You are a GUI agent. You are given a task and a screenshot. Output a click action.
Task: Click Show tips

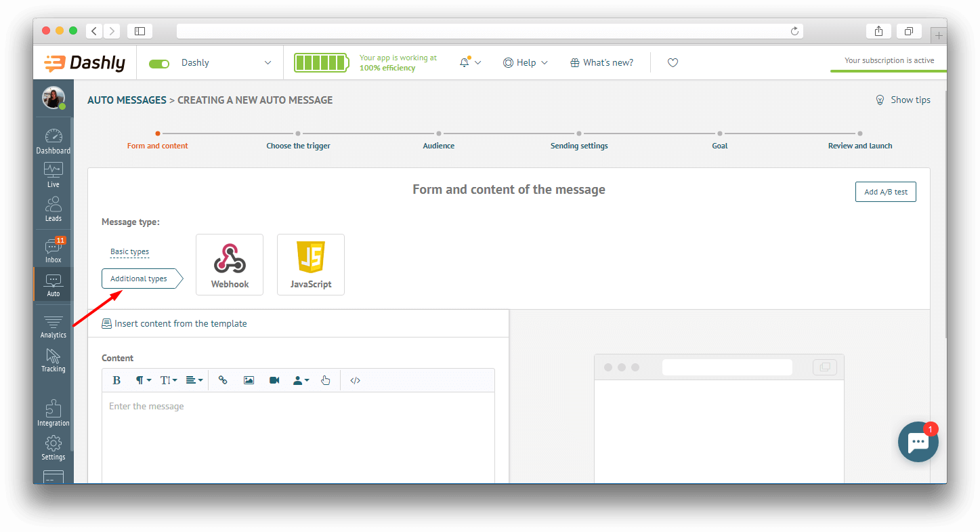pos(903,100)
